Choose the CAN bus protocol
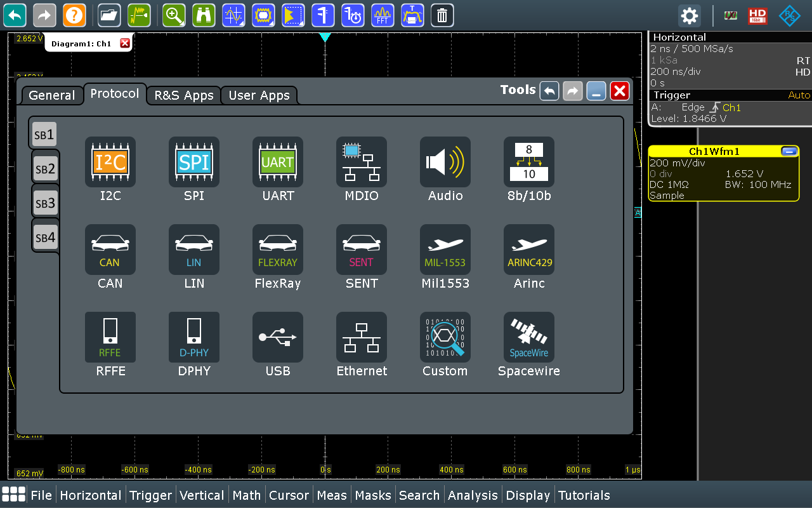The width and height of the screenshot is (812, 508). click(x=110, y=250)
